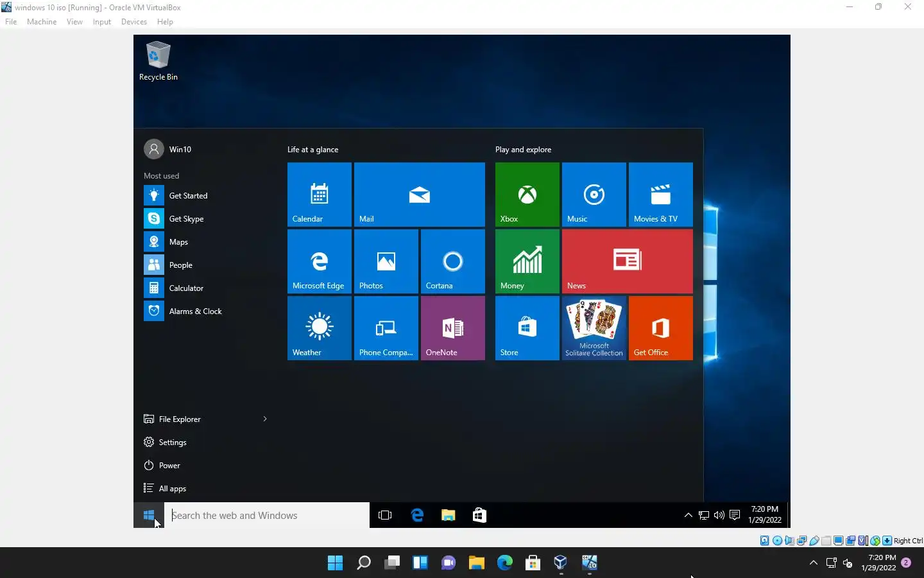
Task: Launch the OneNote tile
Action: pyautogui.click(x=453, y=328)
